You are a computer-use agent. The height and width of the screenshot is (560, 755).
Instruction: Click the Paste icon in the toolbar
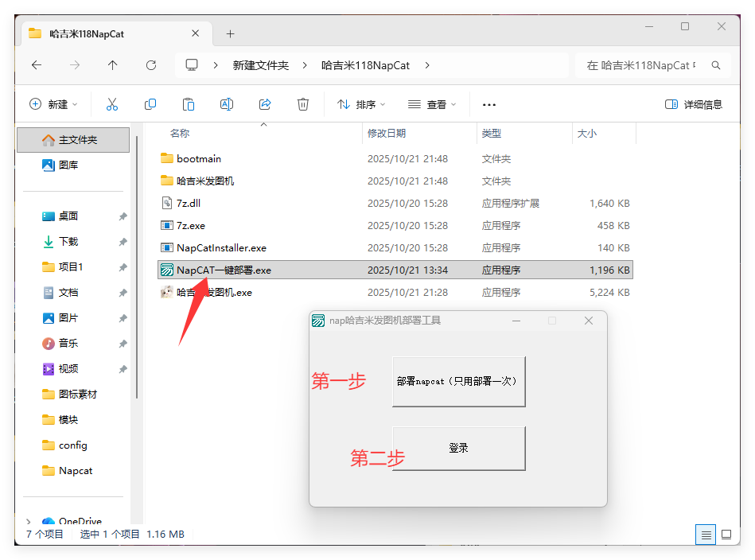click(x=189, y=104)
